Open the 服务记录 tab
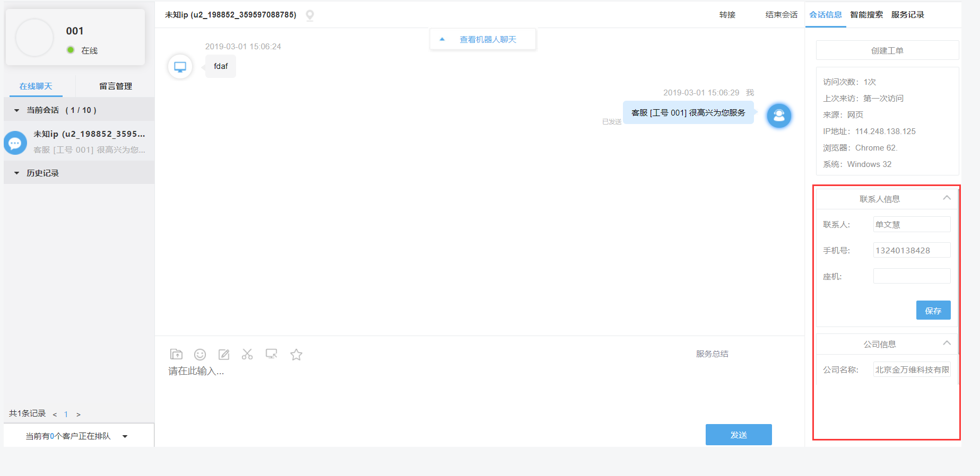Image resolution: width=980 pixels, height=476 pixels. [x=907, y=15]
